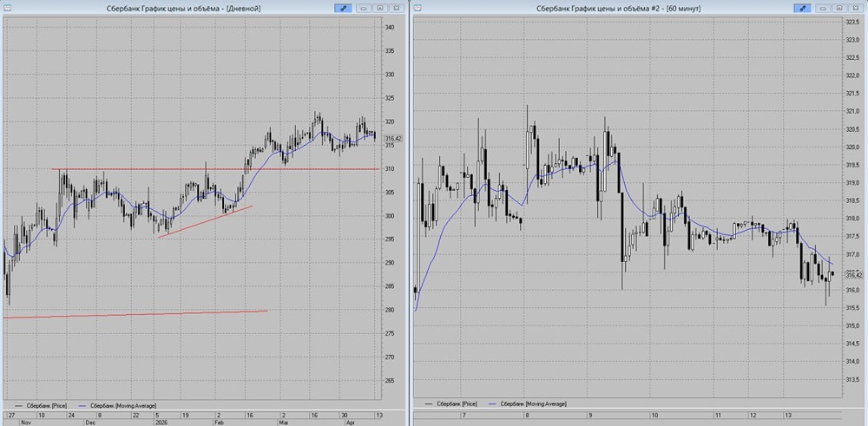
Task: Click the 265 value on the daily price axis
Action: 389,381
